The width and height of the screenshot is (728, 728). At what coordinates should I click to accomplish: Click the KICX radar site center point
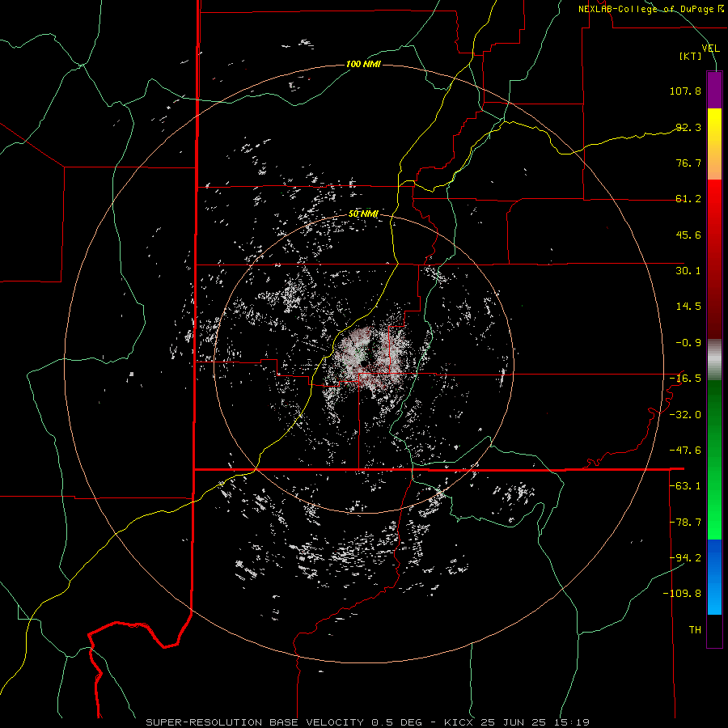pyautogui.click(x=364, y=363)
